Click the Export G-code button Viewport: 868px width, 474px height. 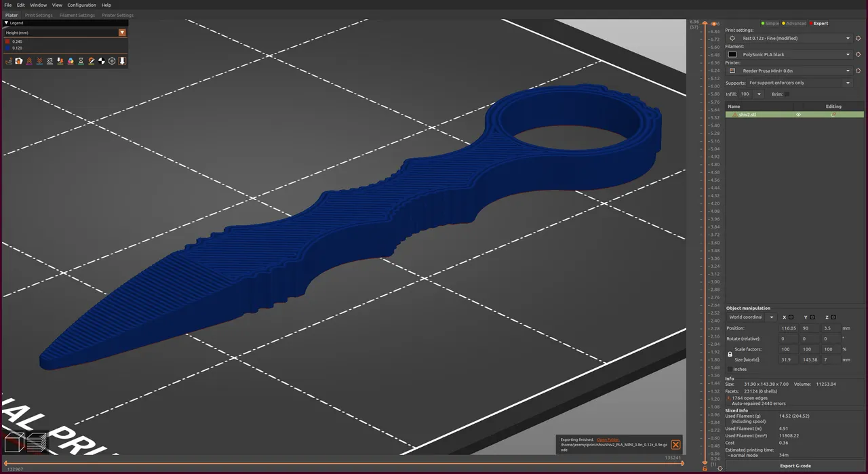(795, 466)
